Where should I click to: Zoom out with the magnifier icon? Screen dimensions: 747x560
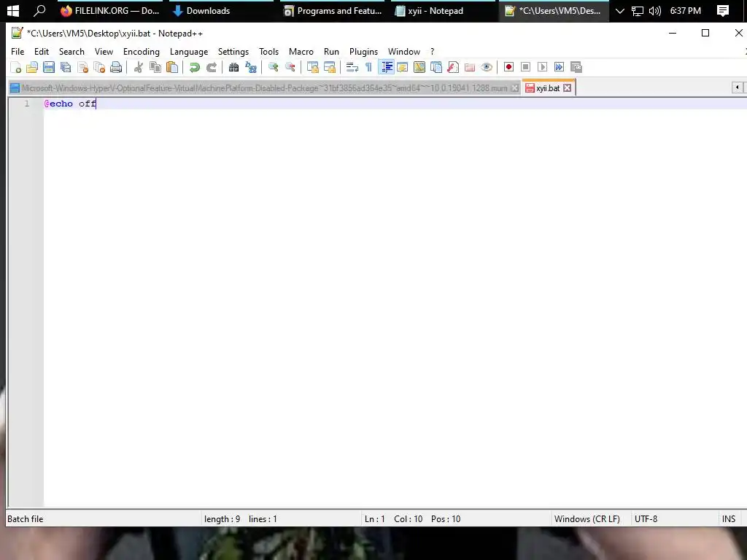pos(290,67)
